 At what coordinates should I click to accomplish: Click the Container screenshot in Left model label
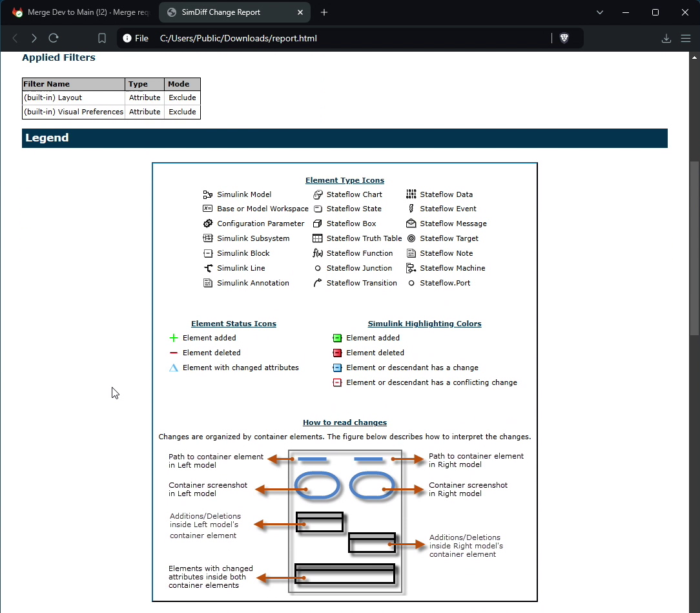[x=207, y=490]
